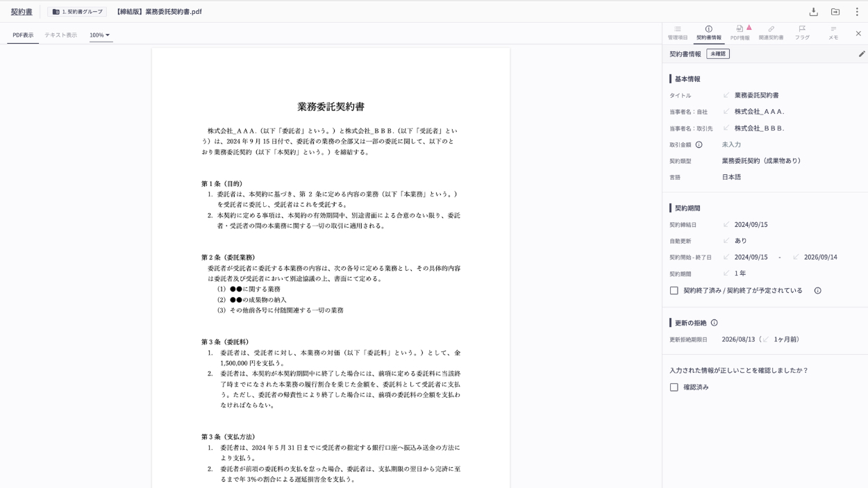
Task: Click the 未確認 status badge
Action: [718, 54]
